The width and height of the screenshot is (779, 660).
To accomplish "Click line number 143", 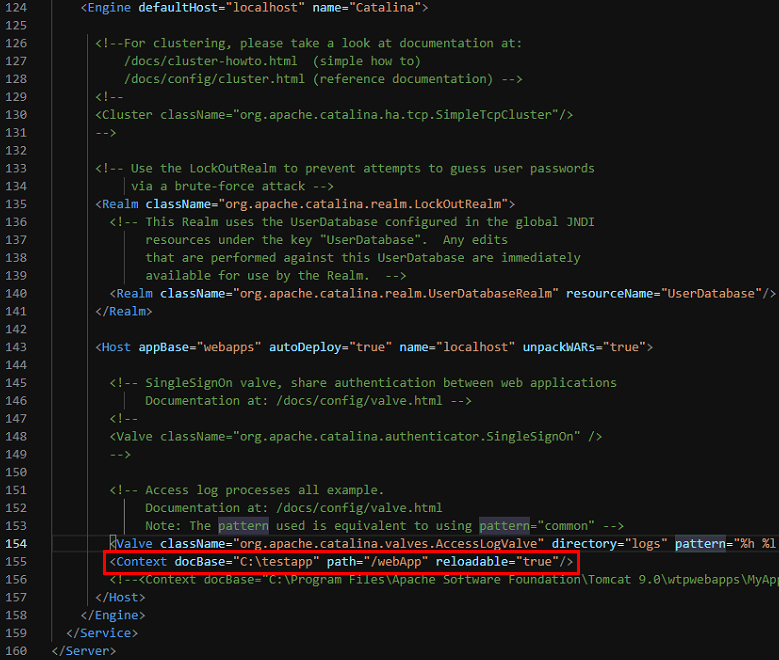I will (16, 347).
